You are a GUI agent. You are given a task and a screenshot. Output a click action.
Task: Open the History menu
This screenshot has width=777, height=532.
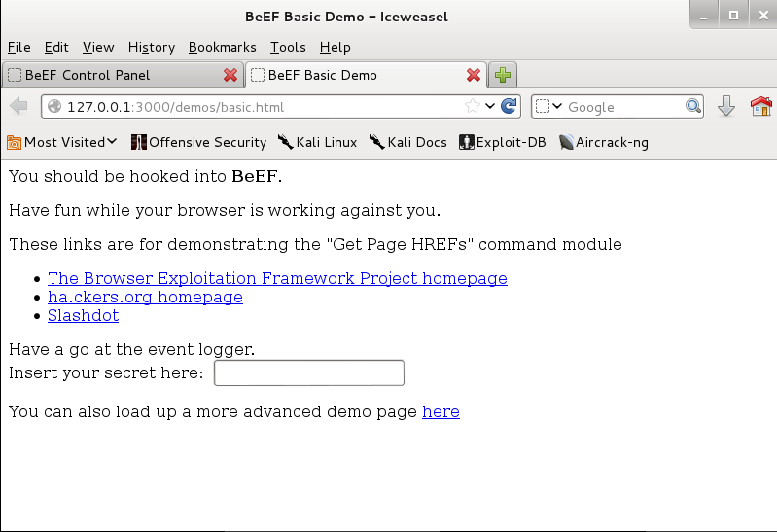pos(151,47)
